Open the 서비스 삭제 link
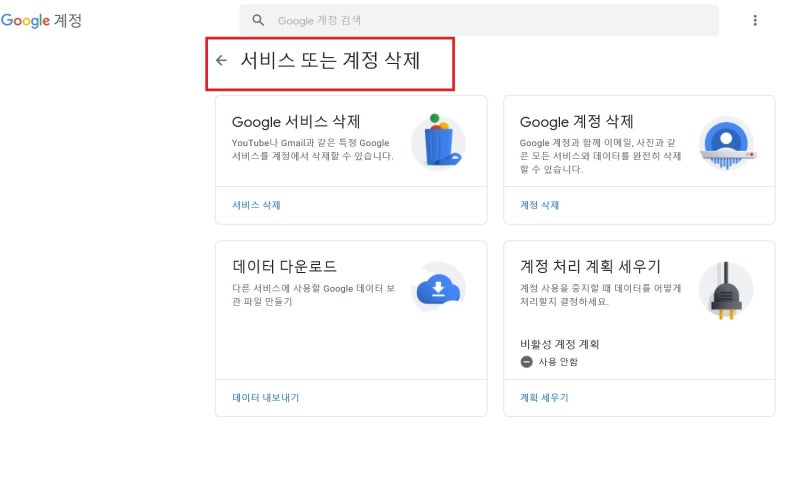 point(256,205)
